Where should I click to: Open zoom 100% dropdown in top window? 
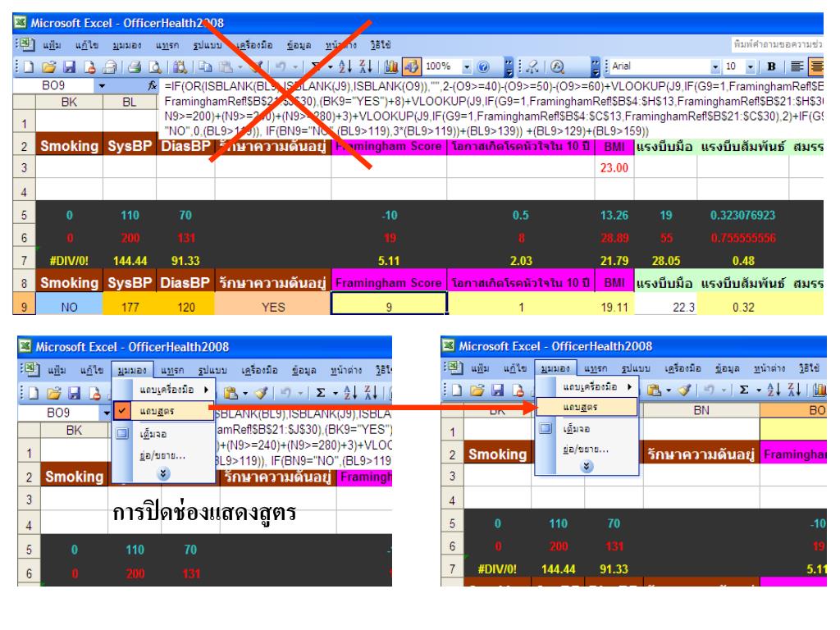467,66
